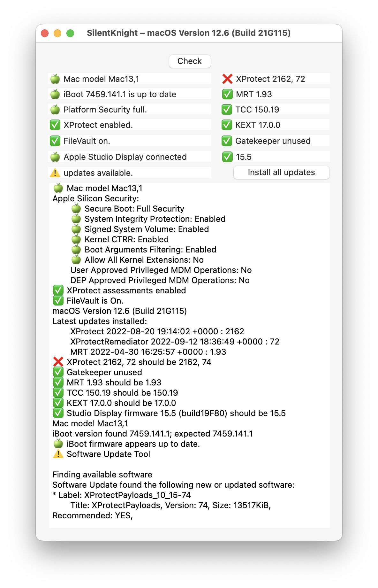Click the Secure Boot: Full Security log line
The height and width of the screenshot is (588, 378).
[134, 209]
